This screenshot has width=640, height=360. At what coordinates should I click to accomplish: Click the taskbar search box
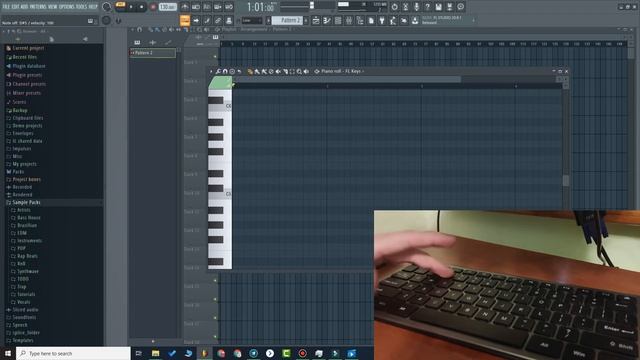(x=73, y=353)
